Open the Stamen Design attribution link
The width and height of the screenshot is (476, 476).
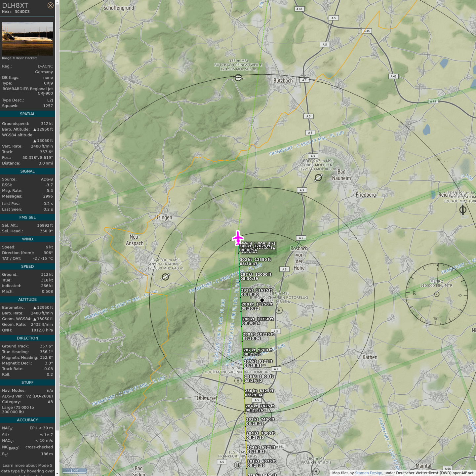368,473
